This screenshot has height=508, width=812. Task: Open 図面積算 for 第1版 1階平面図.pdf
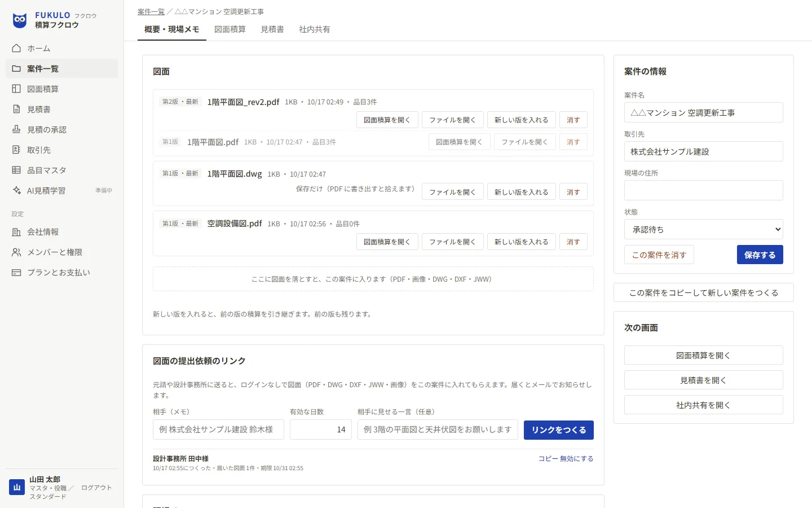459,142
